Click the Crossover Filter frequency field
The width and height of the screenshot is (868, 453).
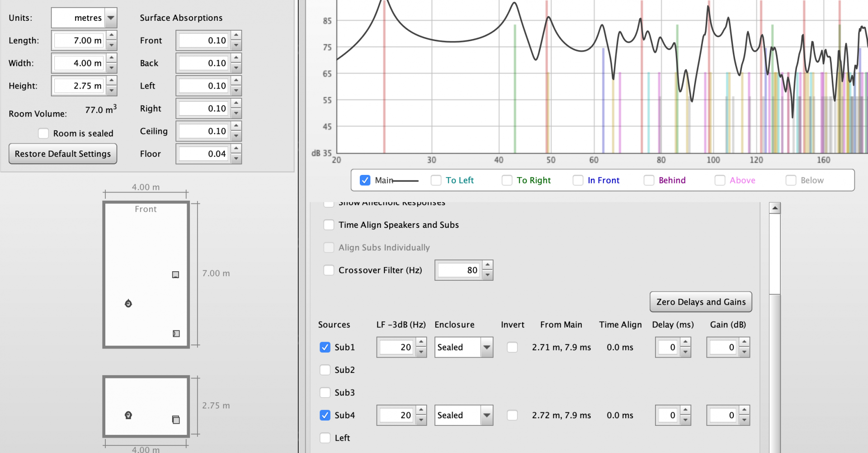pos(458,270)
